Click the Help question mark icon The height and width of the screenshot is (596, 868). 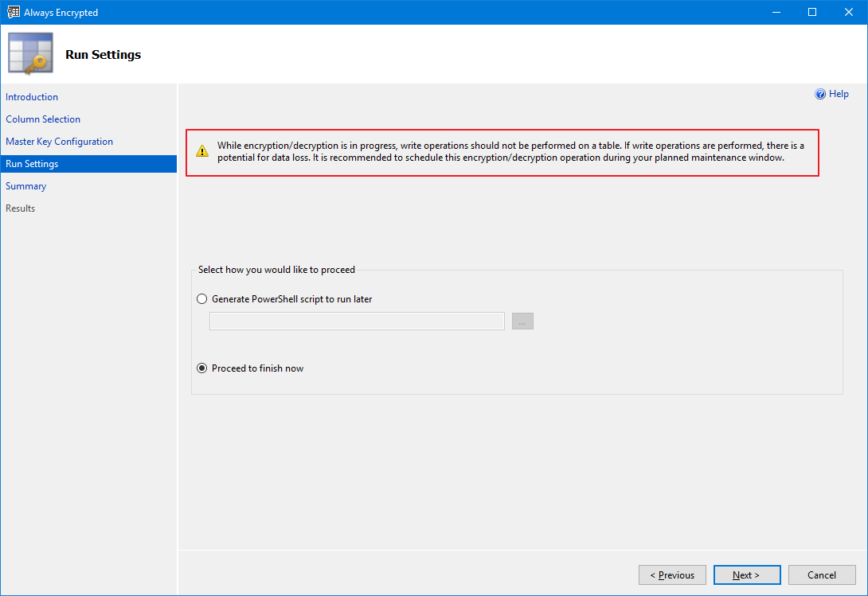point(820,94)
